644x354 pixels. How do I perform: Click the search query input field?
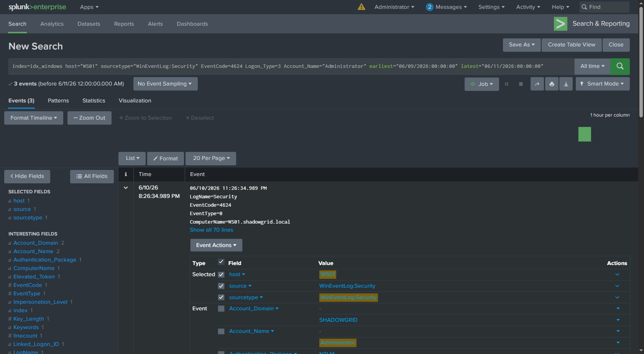291,66
